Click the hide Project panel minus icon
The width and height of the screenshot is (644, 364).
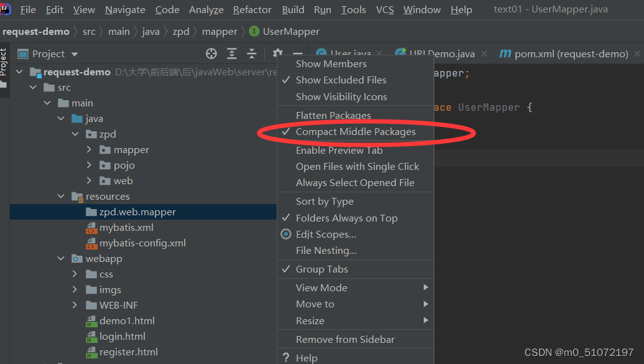(x=298, y=54)
